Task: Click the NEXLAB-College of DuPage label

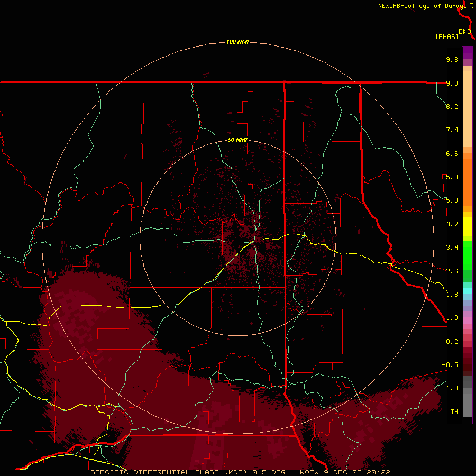Action: pyautogui.click(x=422, y=6)
